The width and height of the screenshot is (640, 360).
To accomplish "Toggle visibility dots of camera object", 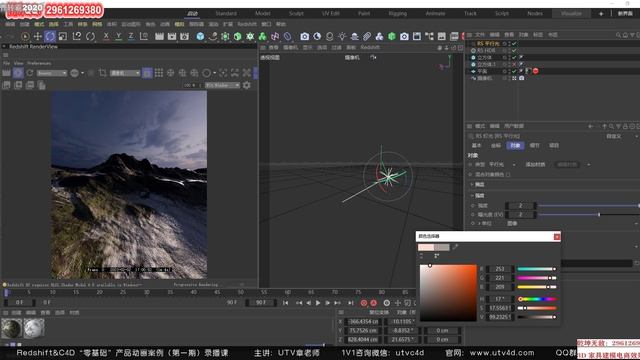I will (x=509, y=78).
